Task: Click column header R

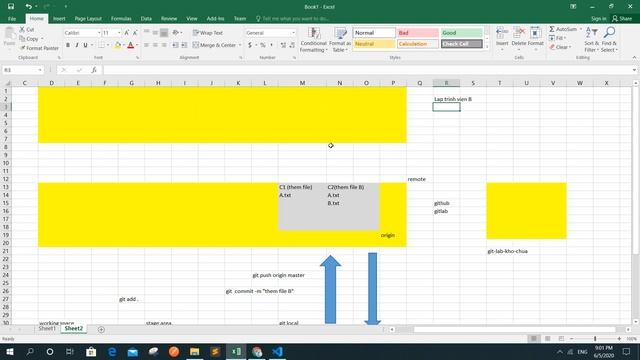Action: (x=446, y=83)
